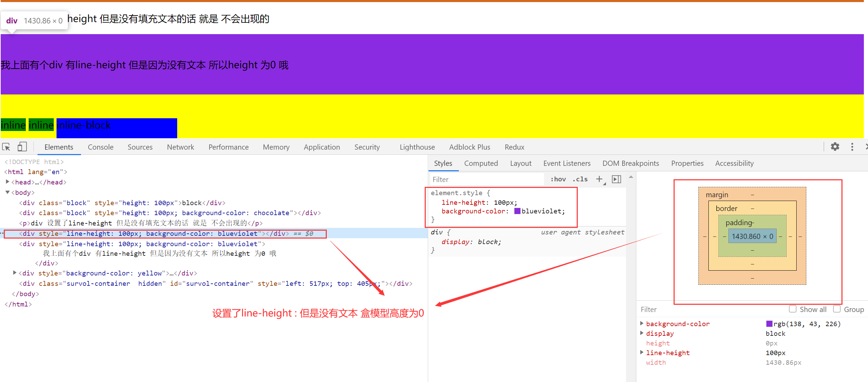Toggle element state with :hov
The image size is (868, 382).
(x=558, y=179)
